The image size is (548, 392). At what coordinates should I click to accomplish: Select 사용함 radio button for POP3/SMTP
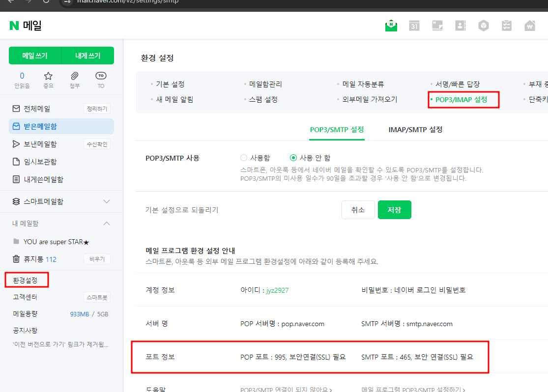pos(244,158)
